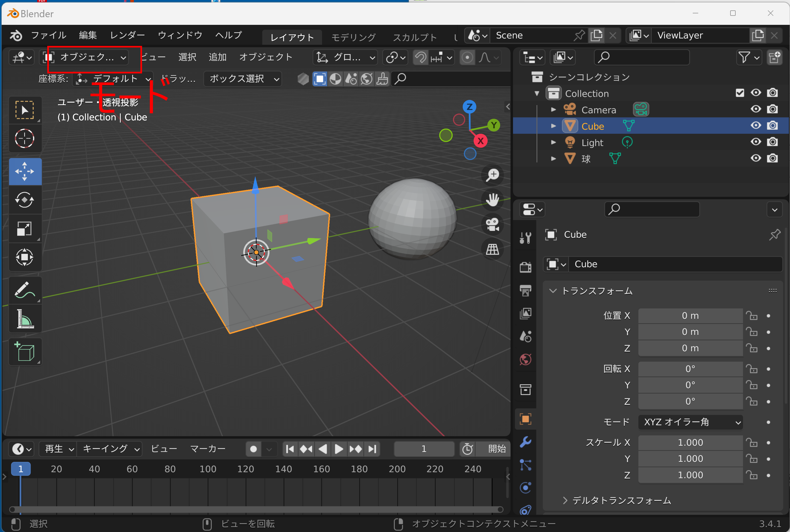
Task: Click the スケール X value field
Action: click(691, 442)
